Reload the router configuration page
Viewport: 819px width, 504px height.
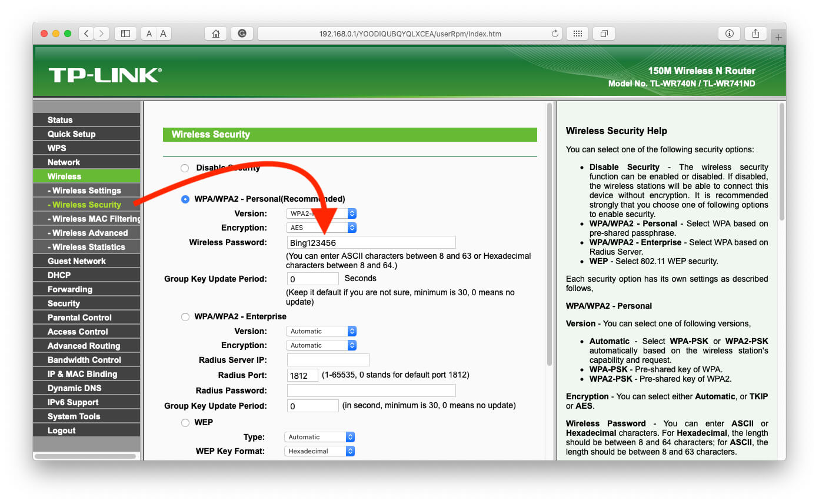point(555,34)
